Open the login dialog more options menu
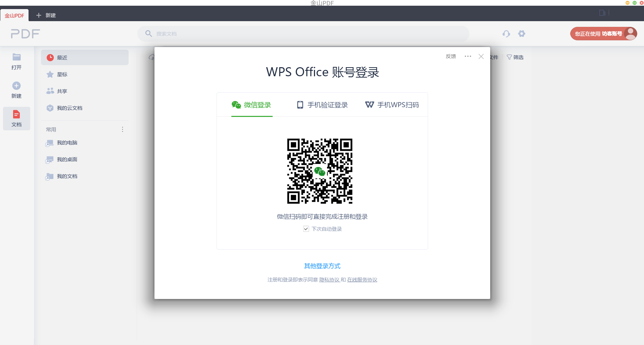 (x=468, y=56)
